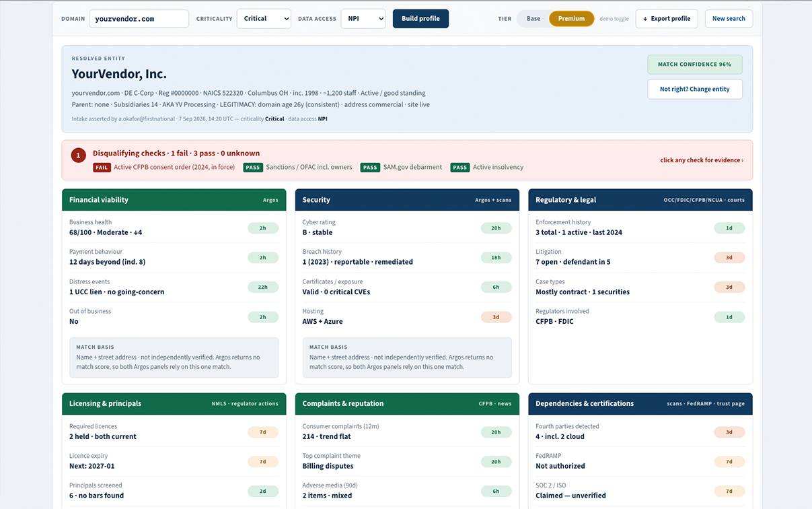The height and width of the screenshot is (509, 812).
Task: Click the Licence expiry 7d badge
Action: (x=263, y=461)
